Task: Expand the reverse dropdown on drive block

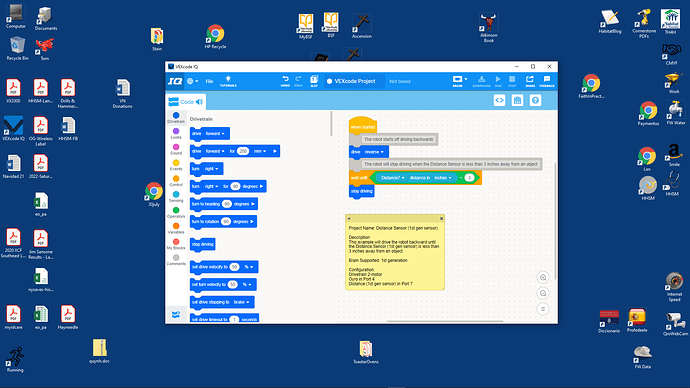Action: pyautogui.click(x=374, y=152)
